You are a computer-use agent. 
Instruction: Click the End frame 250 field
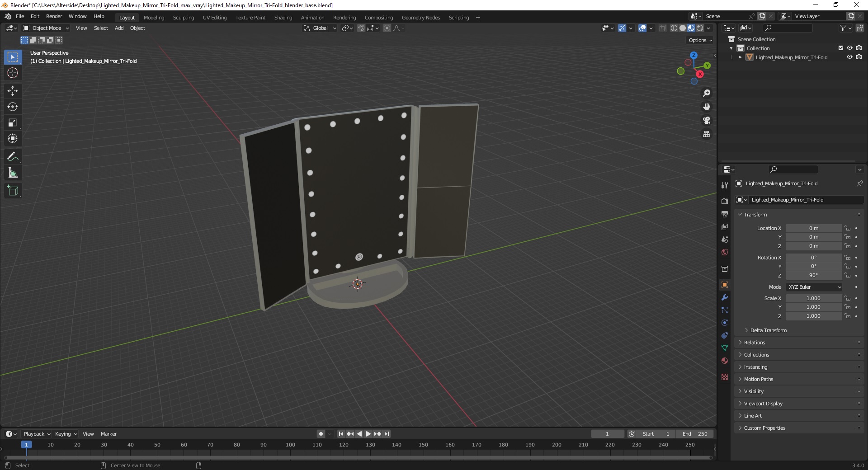tap(695, 434)
